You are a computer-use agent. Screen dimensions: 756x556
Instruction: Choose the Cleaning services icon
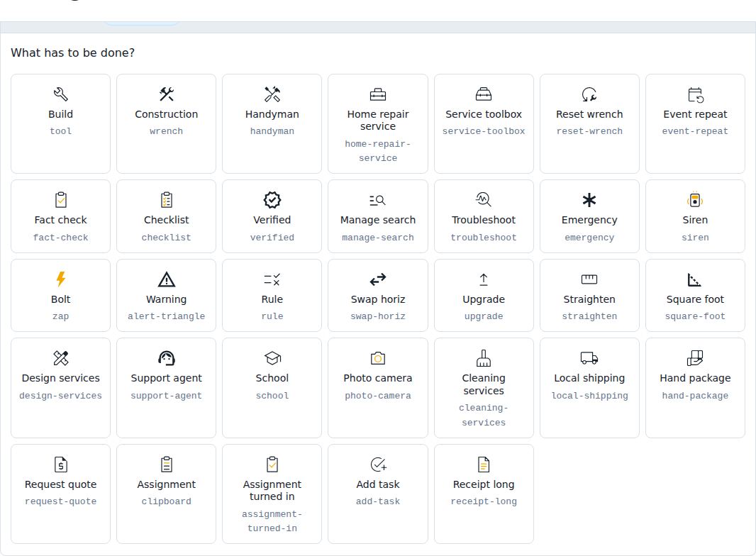[x=484, y=358]
